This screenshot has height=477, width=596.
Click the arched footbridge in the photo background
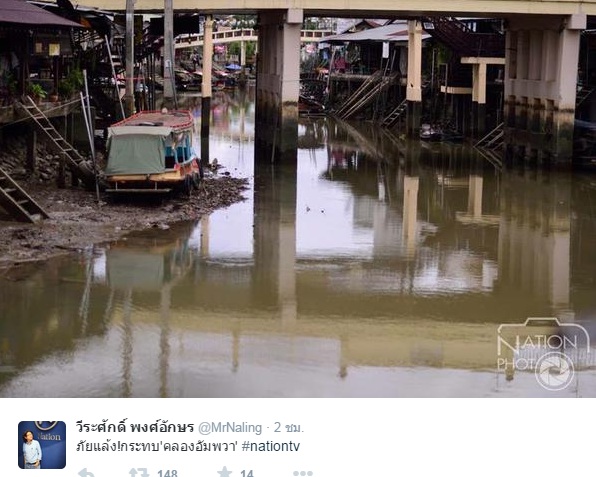217,38
